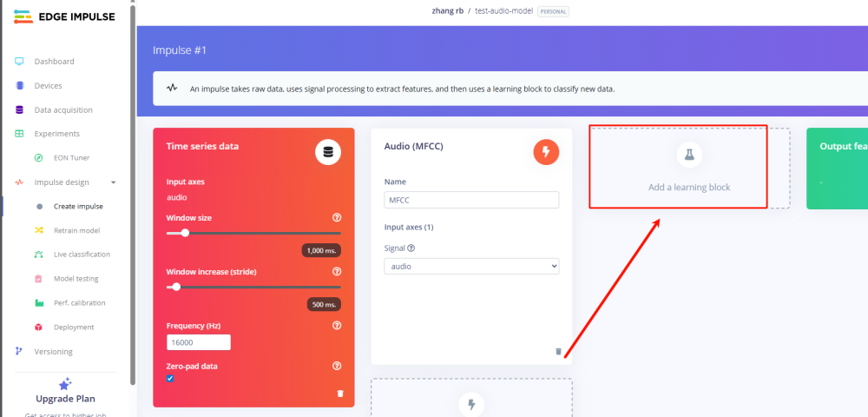Open the EON Tuner page
868x417 pixels.
[73, 158]
